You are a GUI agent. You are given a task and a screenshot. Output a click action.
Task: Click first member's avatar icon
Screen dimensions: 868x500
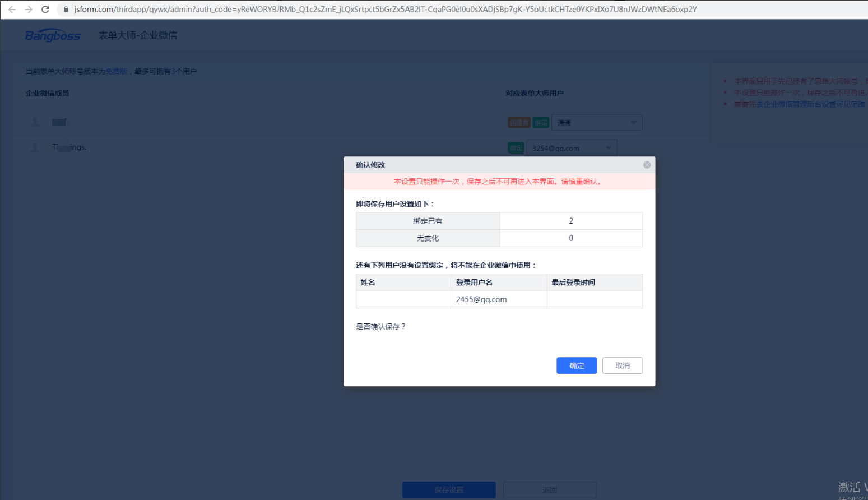[35, 122]
